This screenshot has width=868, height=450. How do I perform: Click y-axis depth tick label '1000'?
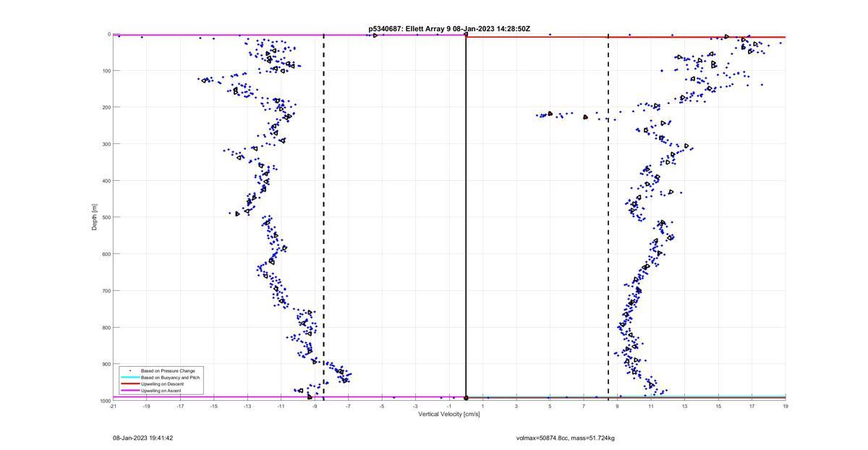pyautogui.click(x=105, y=401)
